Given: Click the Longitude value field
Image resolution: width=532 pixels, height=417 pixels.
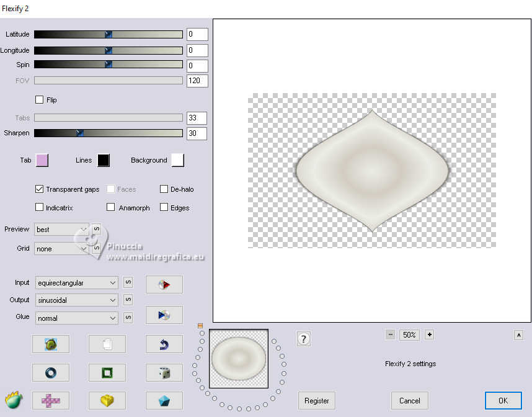Looking at the screenshot, I should coord(197,50).
